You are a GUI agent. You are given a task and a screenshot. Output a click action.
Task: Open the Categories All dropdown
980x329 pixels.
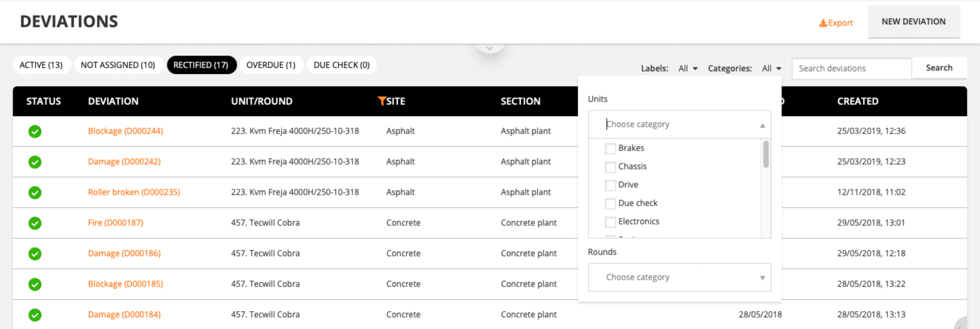click(x=772, y=69)
